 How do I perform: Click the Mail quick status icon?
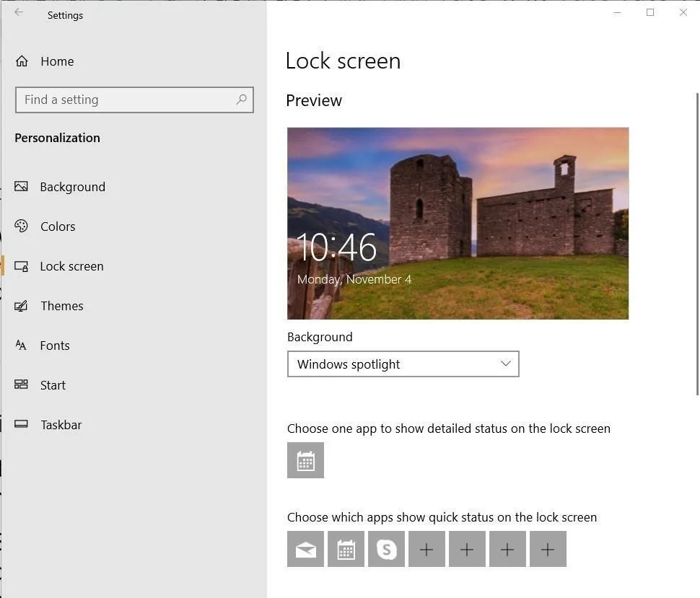tap(305, 549)
